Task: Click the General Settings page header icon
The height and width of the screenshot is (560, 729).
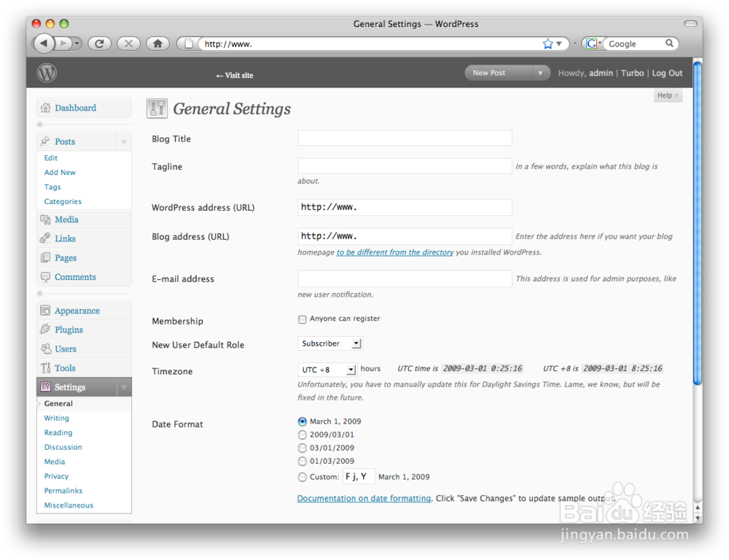Action: [157, 109]
